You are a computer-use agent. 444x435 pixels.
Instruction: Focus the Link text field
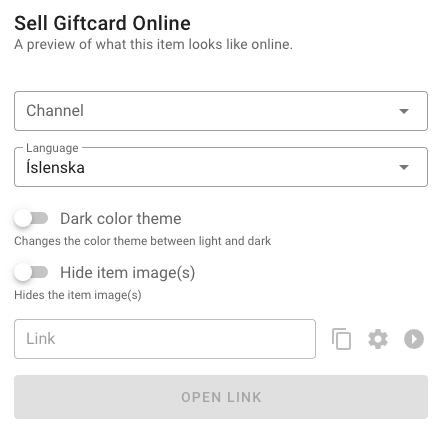(x=165, y=339)
